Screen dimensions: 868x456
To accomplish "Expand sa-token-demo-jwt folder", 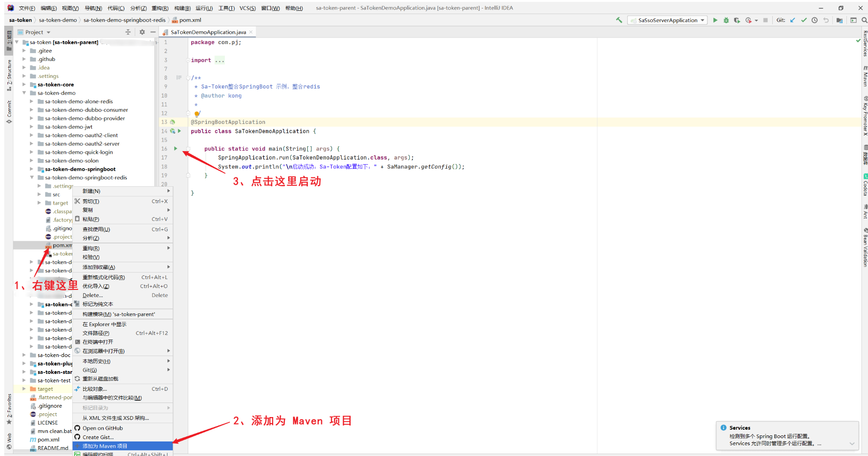I will [31, 127].
